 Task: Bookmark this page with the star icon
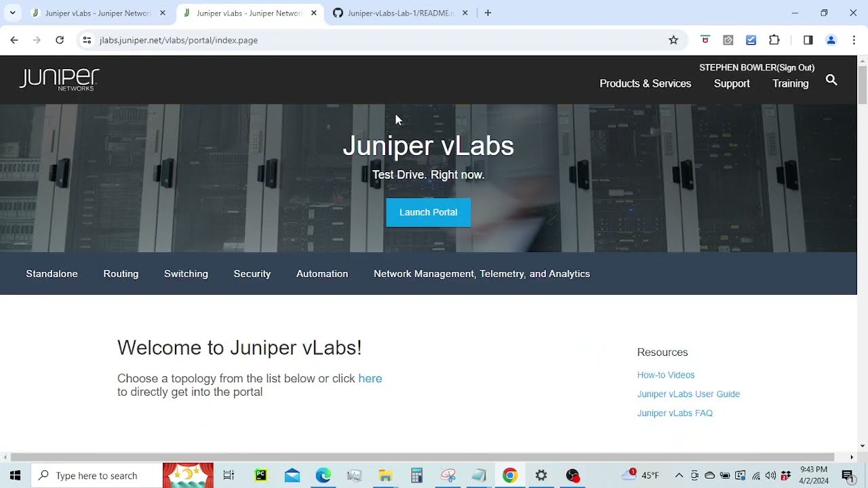(673, 40)
